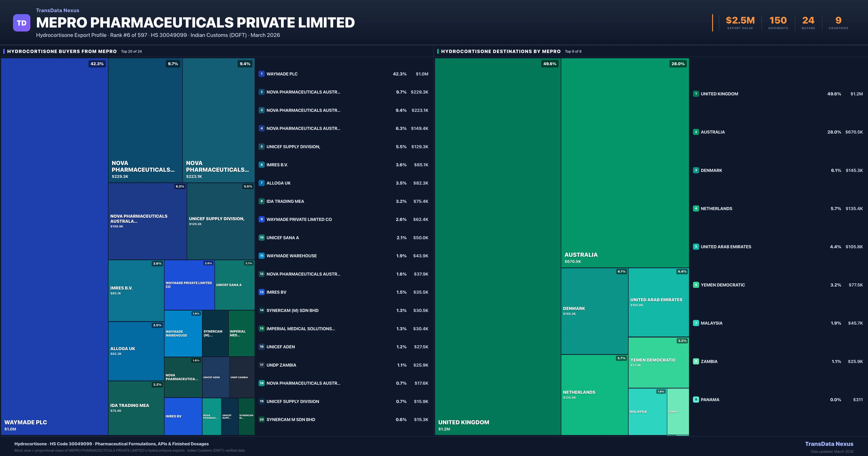Select rank badge 20 next to SYNERCAM M SDN BHD
The image size is (868, 456).
click(261, 420)
